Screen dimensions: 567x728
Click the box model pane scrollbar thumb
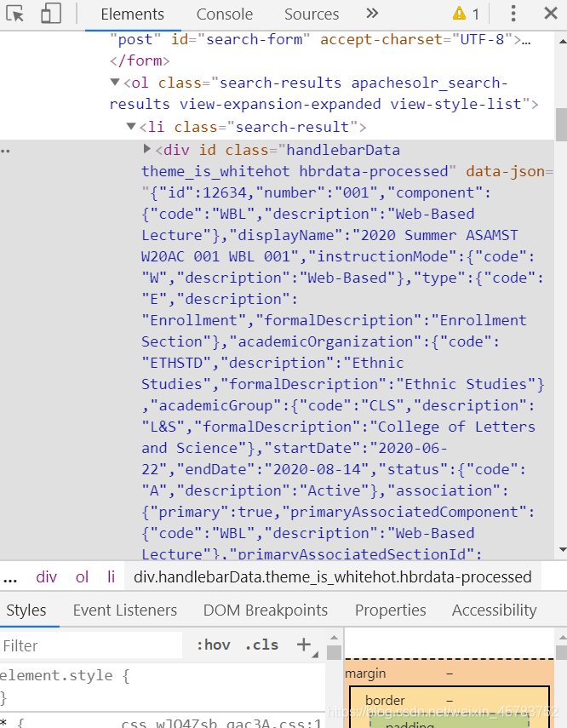561,652
